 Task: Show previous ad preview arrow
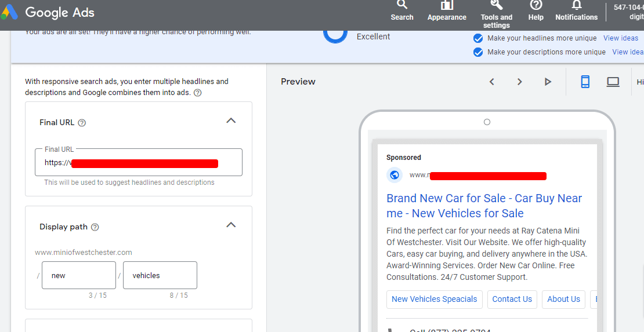click(492, 82)
